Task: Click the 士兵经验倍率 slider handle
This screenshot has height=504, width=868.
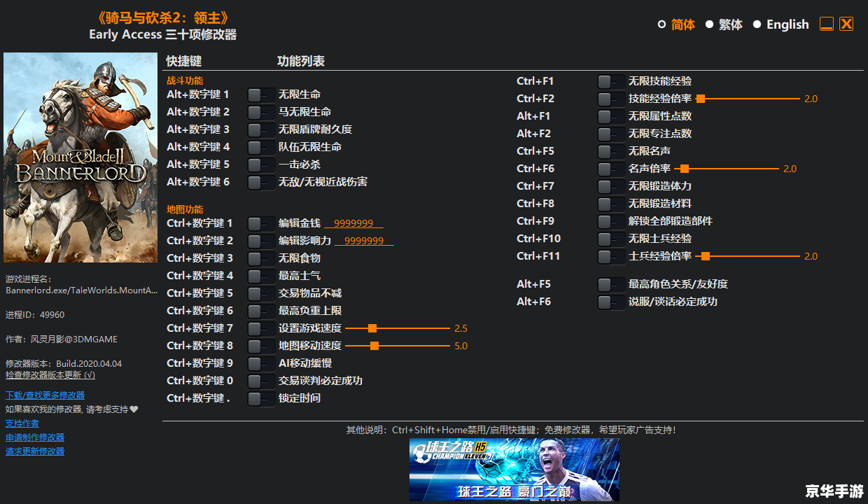Action: tap(706, 256)
